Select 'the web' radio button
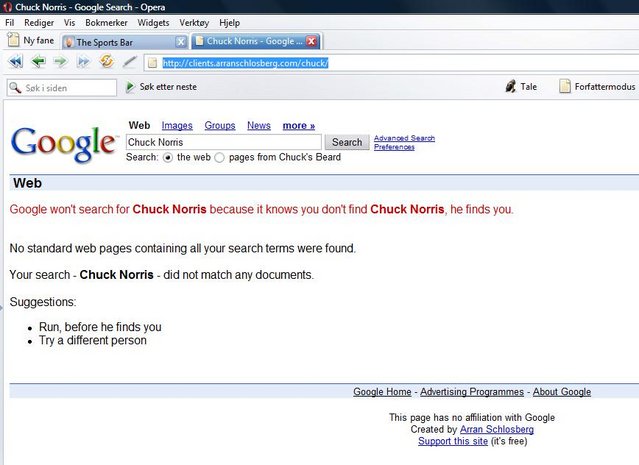639x465 pixels. click(x=168, y=158)
